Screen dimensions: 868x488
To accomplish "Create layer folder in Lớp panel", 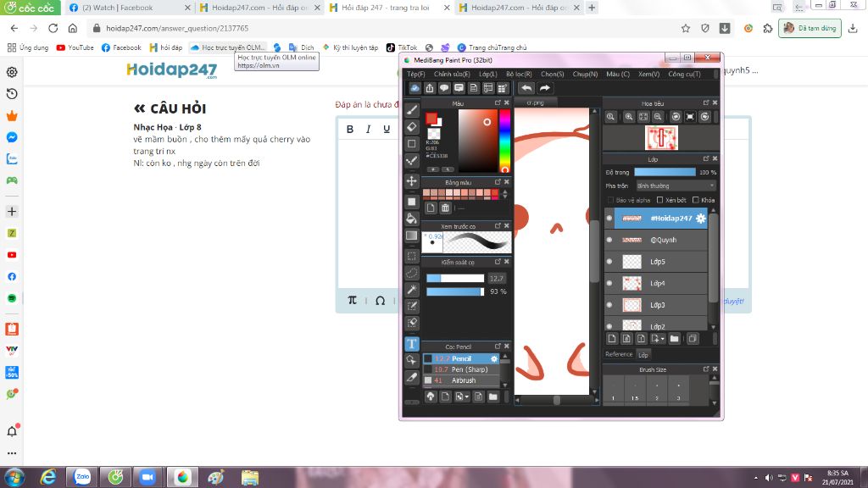I will point(674,339).
